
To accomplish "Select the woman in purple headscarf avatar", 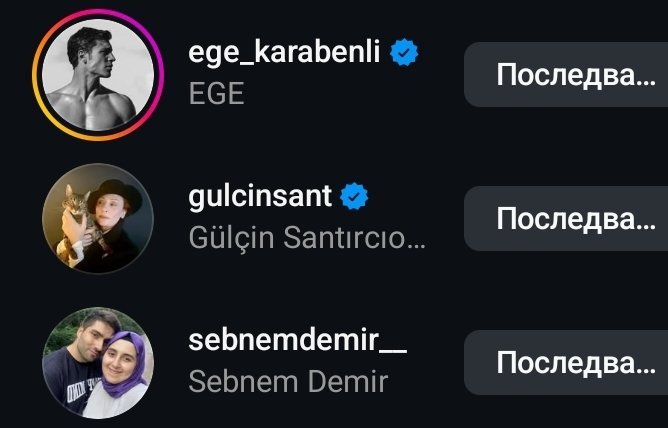I will click(x=121, y=375).
